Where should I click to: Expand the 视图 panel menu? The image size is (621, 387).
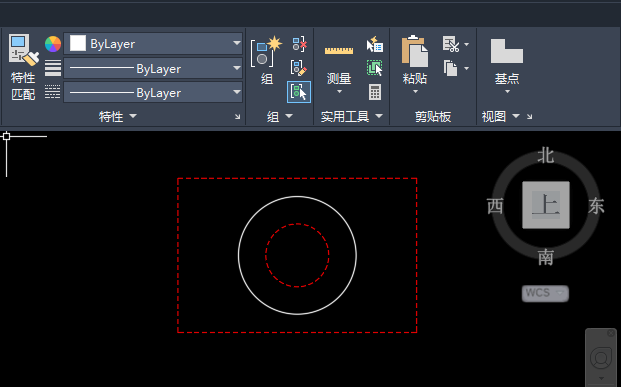500,116
